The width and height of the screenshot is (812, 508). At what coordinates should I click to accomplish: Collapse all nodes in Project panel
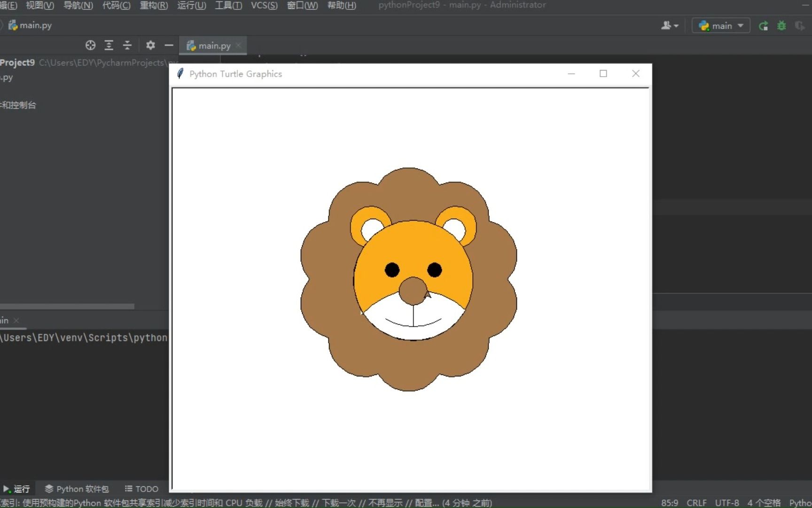coord(127,45)
